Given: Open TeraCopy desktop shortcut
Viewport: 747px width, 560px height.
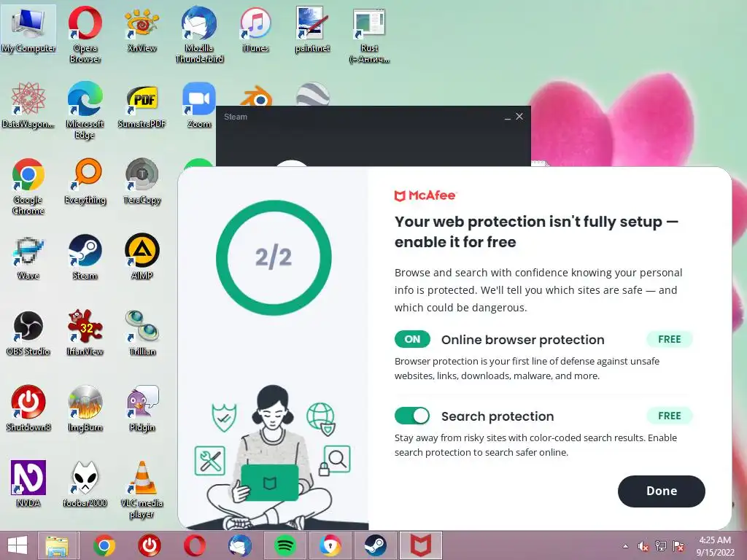Looking at the screenshot, I should 142,182.
